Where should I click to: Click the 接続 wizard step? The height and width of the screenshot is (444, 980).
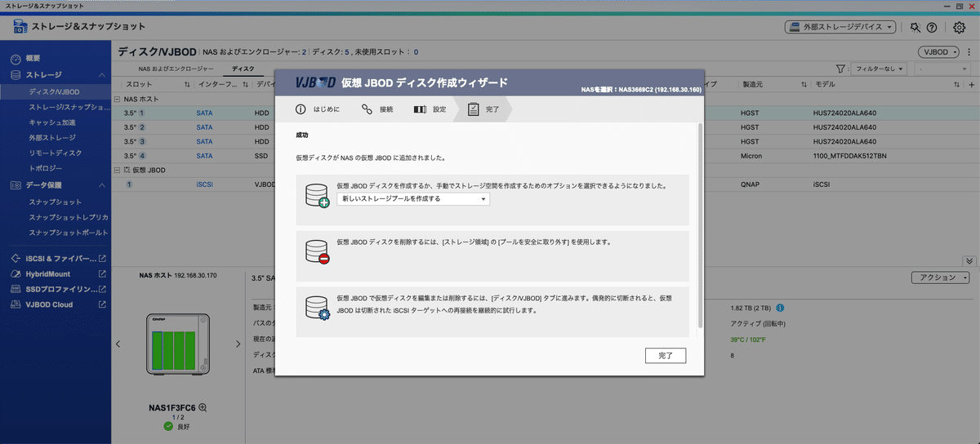click(377, 109)
